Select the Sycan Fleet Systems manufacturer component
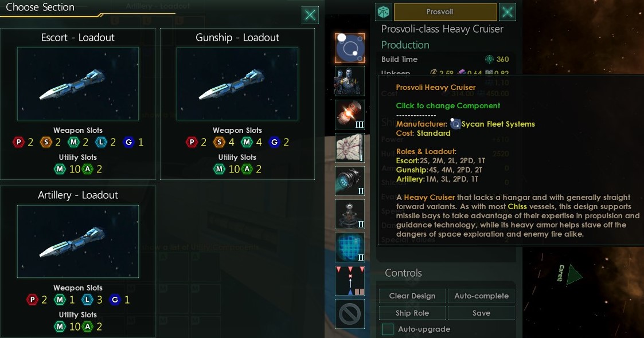 (349, 48)
